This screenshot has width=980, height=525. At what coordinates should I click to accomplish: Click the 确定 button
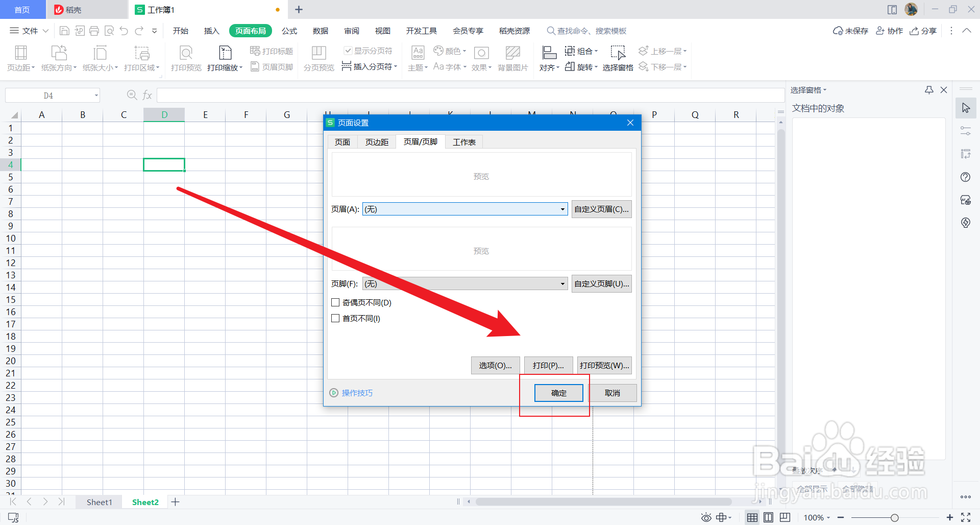tap(559, 393)
